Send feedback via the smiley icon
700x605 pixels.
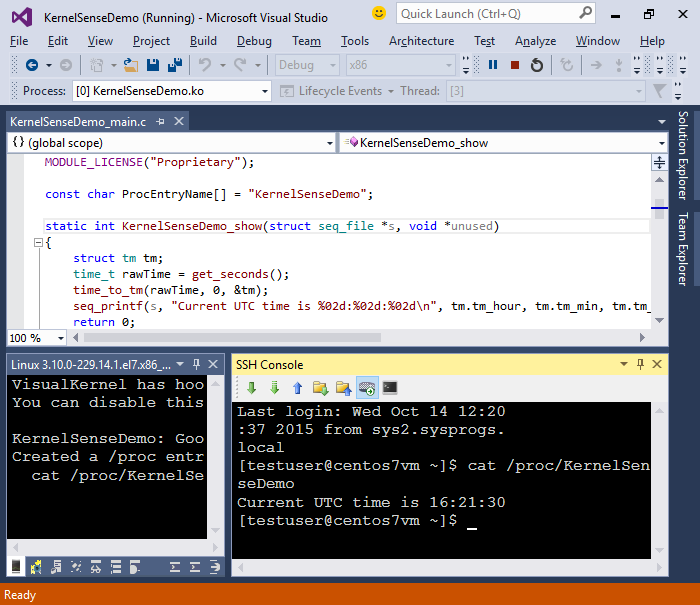(x=379, y=13)
